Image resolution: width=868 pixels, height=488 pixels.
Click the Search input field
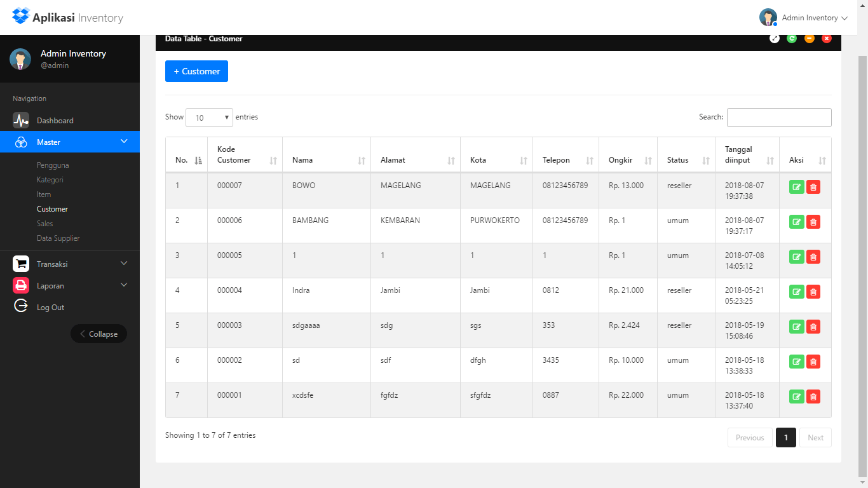click(779, 117)
